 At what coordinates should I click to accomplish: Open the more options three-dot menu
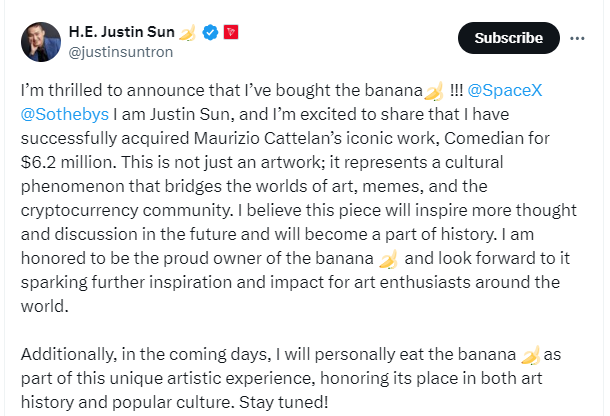coord(577,38)
